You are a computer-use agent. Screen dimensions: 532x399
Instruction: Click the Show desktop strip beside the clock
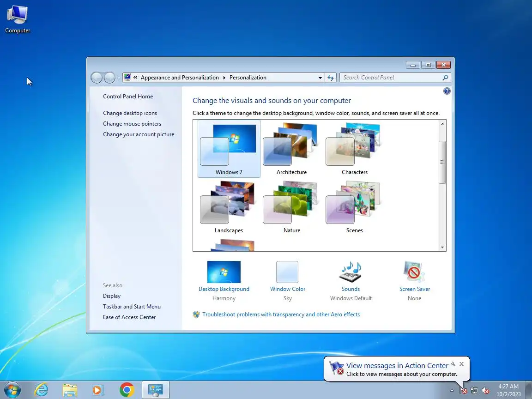[529, 390]
